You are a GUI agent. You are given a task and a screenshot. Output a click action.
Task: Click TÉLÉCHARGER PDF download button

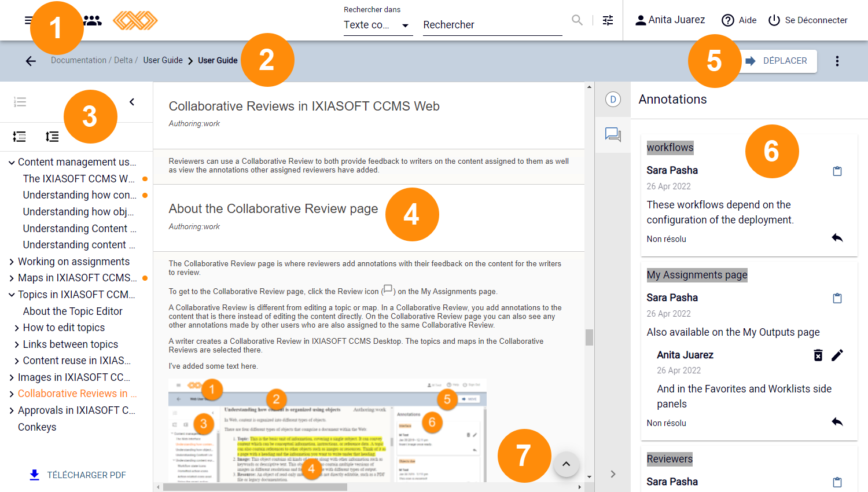[x=78, y=475]
